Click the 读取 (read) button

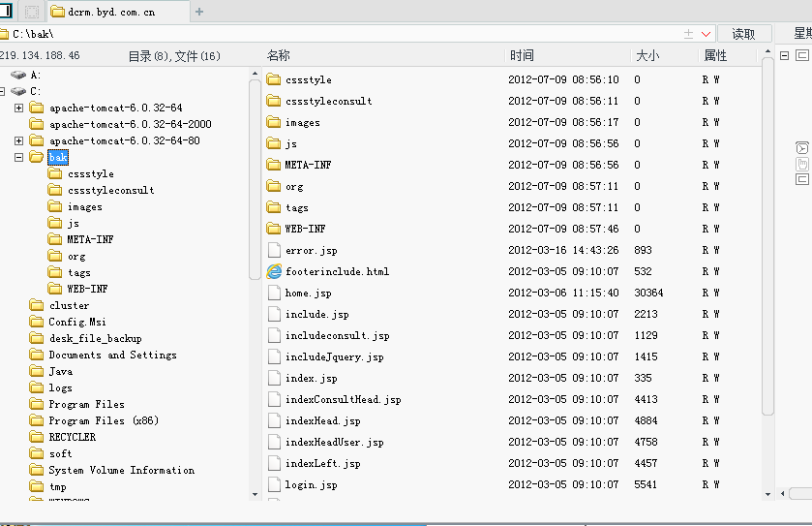click(x=744, y=34)
